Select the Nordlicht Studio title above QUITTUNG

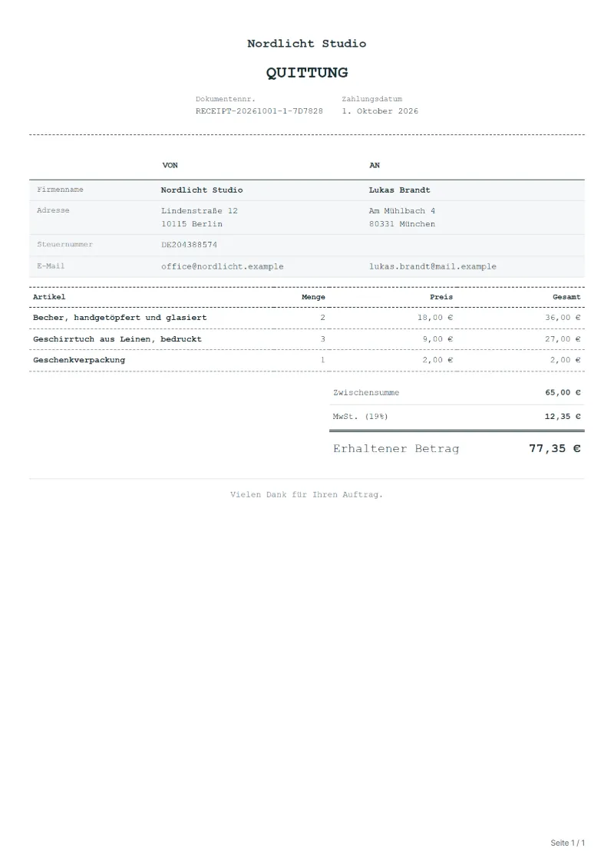pyautogui.click(x=307, y=44)
